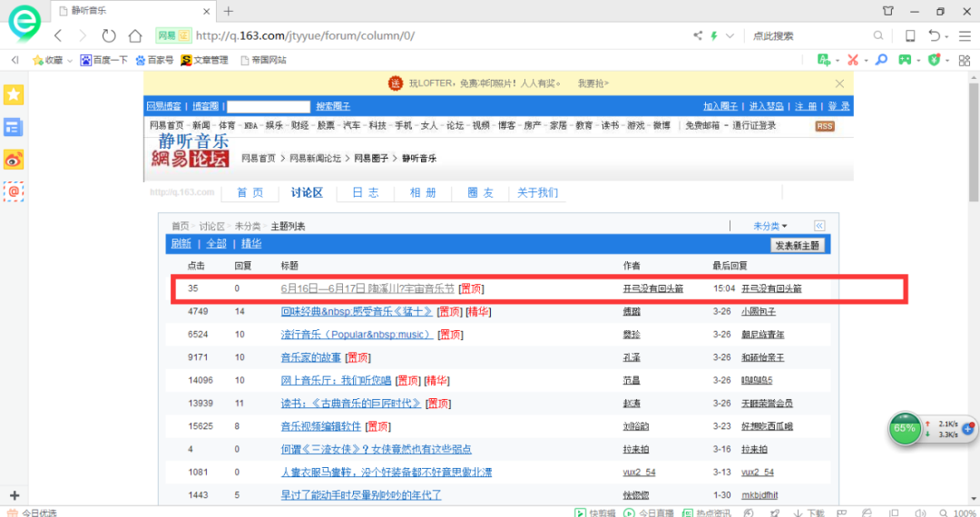The image size is (980, 517).
Task: Switch to the 关于我们 tab
Action: point(537,192)
